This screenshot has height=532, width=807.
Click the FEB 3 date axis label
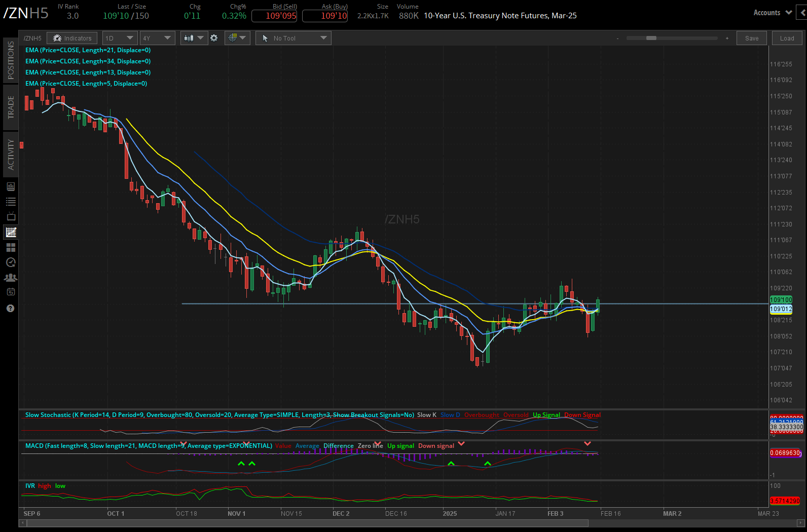coord(555,514)
